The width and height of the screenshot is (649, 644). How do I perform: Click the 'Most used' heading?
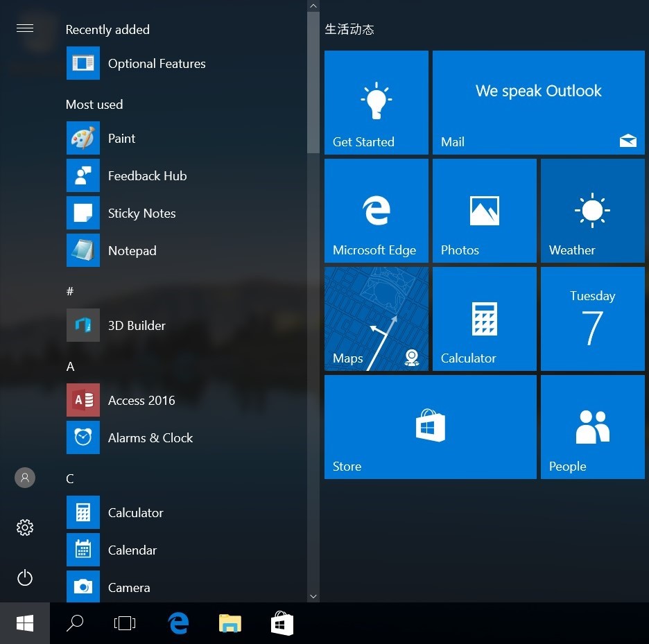(94, 104)
